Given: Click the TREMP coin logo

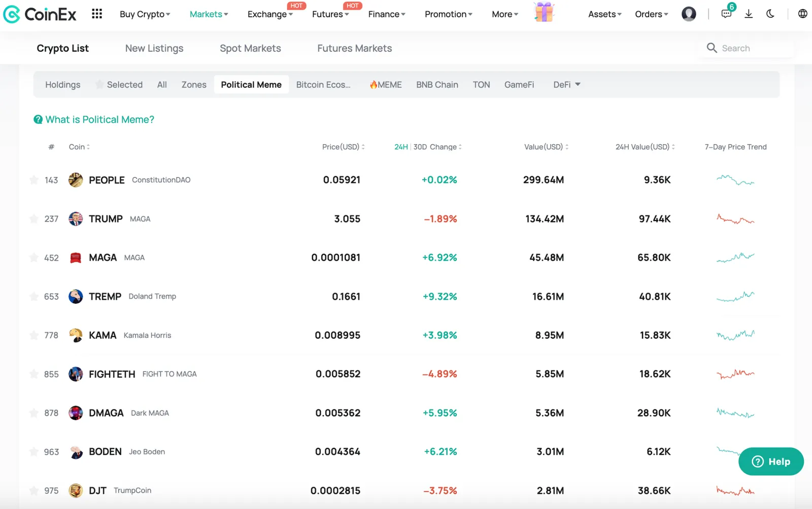Looking at the screenshot, I should coord(76,297).
